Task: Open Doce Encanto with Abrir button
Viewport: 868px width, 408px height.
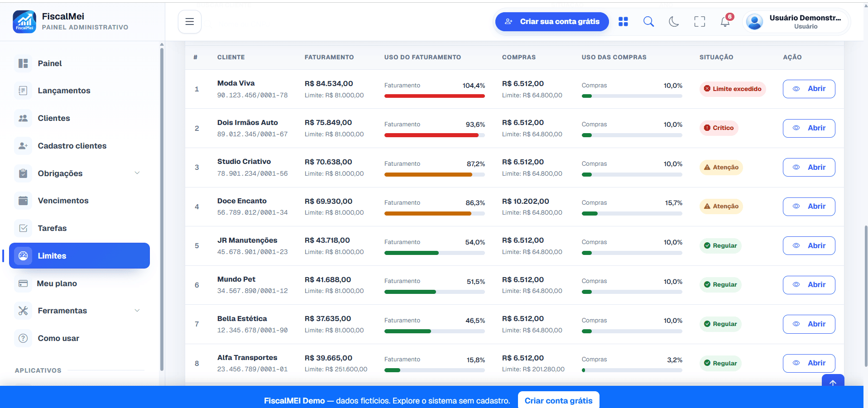Action: pyautogui.click(x=809, y=206)
